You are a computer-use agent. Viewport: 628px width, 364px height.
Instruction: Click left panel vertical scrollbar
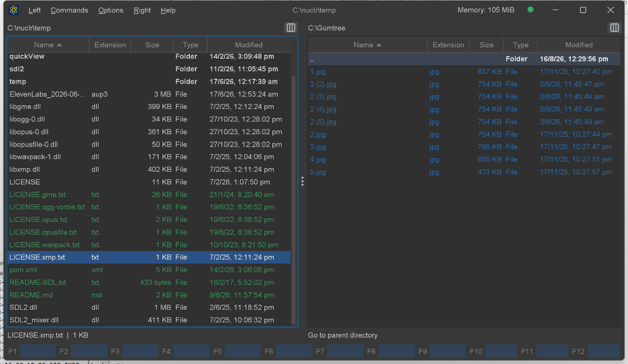coord(294,200)
